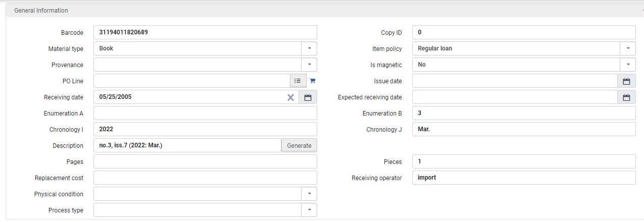Viewport: 644px width, 222px height.
Task: Open the Issue date calendar picker
Action: tap(626, 81)
